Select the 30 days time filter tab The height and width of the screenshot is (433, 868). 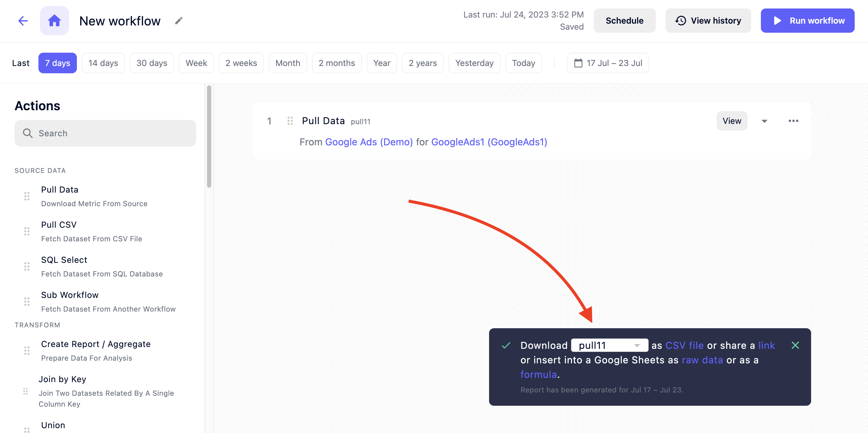[152, 63]
